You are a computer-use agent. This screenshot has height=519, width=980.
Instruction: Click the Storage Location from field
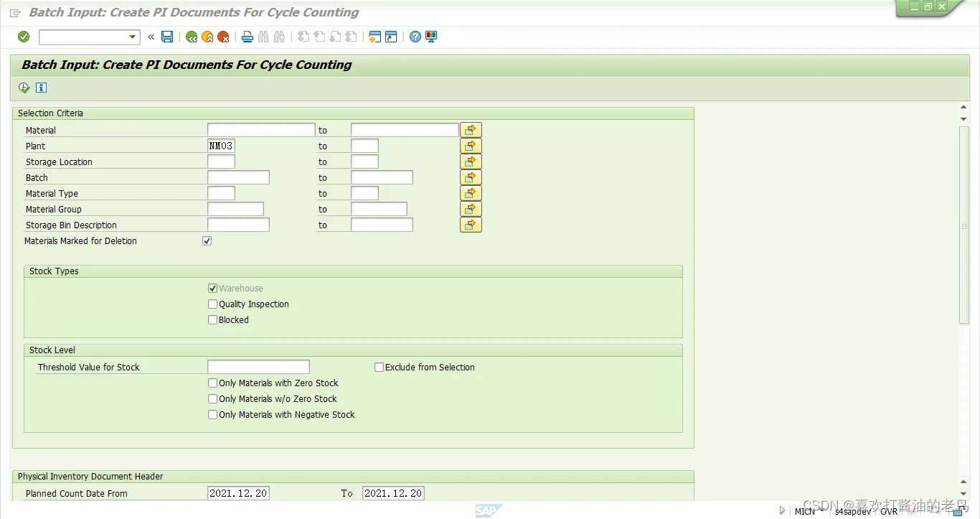(x=221, y=162)
